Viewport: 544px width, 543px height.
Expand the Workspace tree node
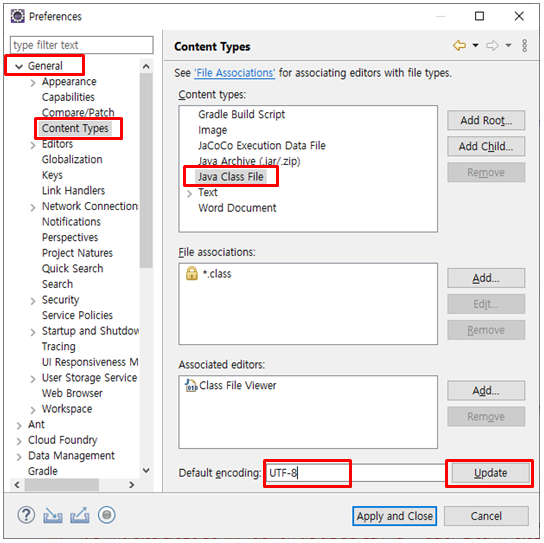tap(33, 410)
